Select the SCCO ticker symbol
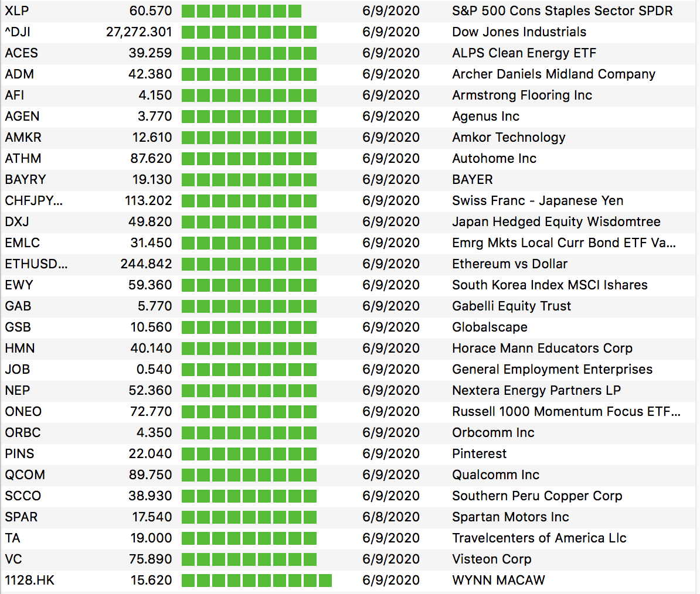The width and height of the screenshot is (700, 594). pos(23,496)
